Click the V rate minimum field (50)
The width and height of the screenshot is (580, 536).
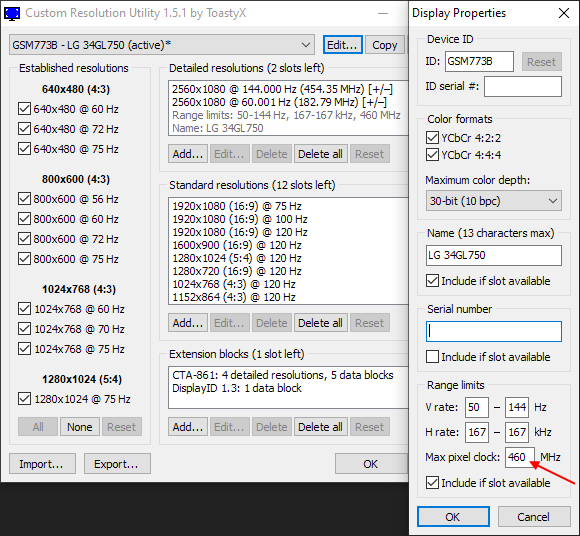click(477, 407)
